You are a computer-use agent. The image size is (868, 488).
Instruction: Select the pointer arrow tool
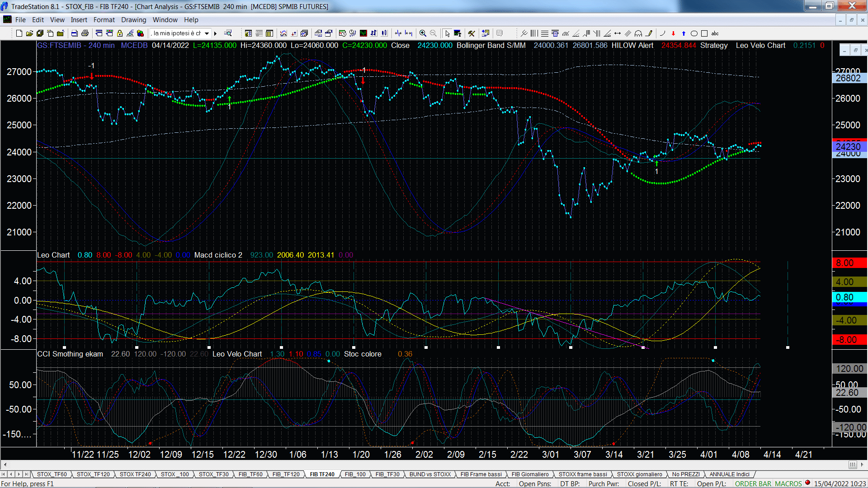[x=447, y=33]
